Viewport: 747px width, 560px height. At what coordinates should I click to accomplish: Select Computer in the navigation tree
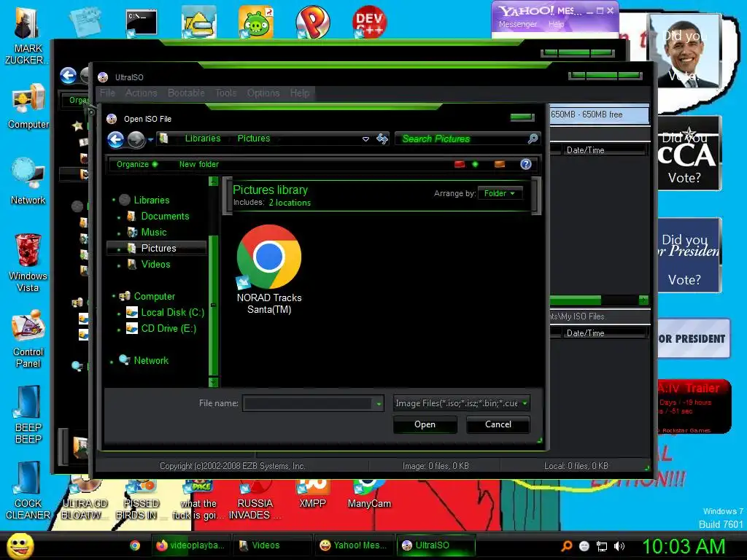pyautogui.click(x=154, y=296)
